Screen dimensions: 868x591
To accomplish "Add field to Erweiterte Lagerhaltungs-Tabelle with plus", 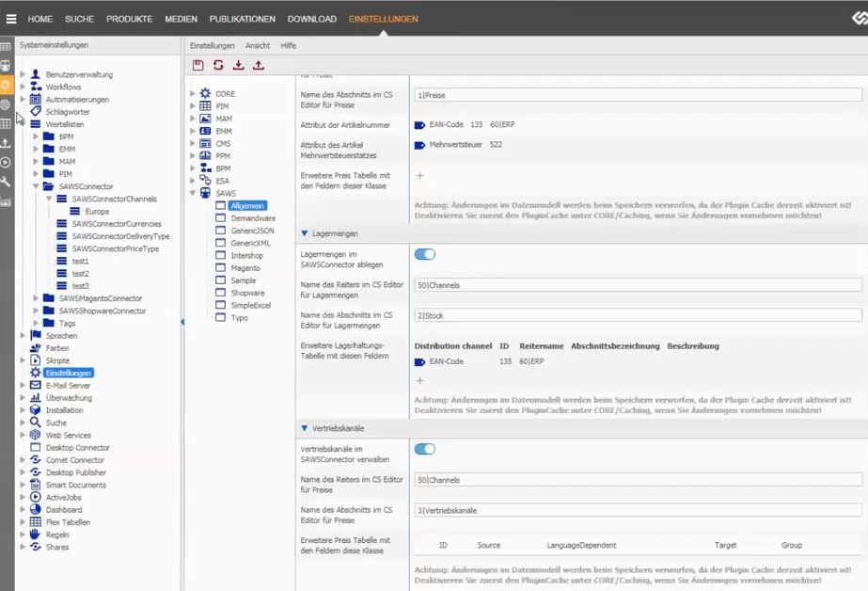I will [x=419, y=380].
